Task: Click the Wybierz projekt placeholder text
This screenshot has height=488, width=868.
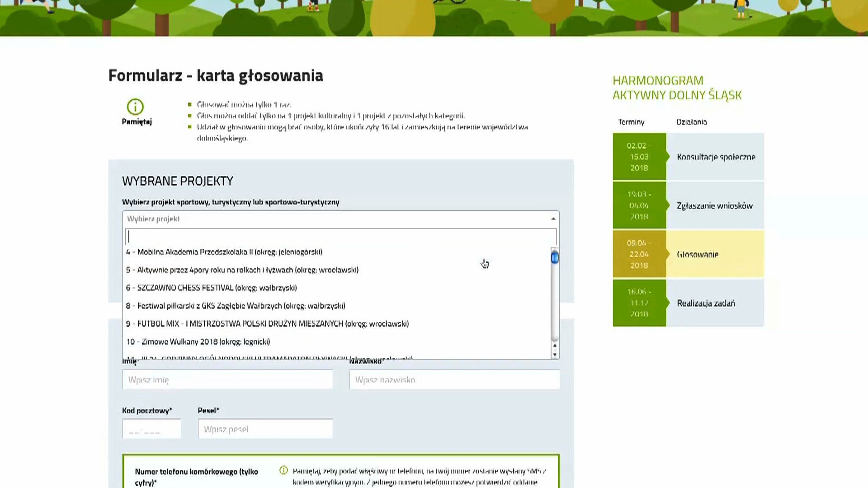Action: [x=153, y=219]
